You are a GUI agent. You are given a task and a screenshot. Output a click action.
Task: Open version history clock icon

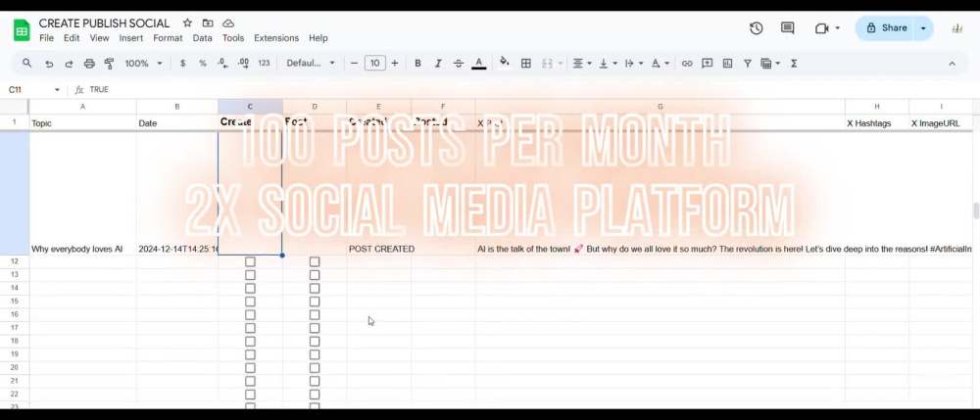(x=757, y=28)
